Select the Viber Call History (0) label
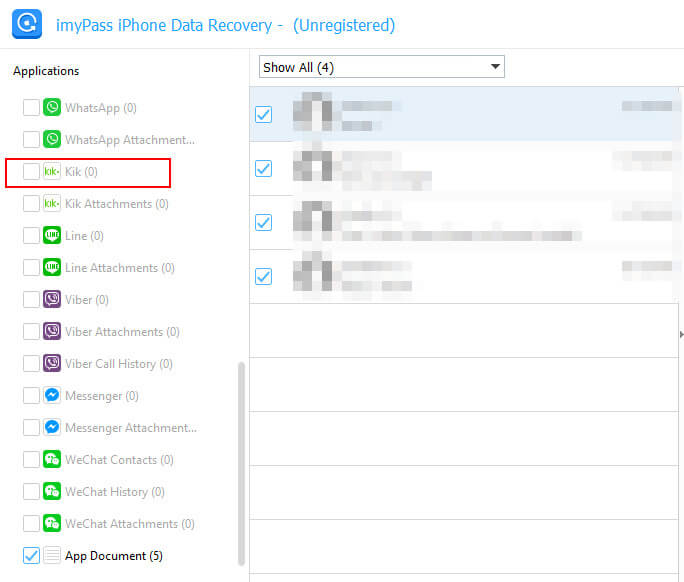The image size is (684, 582). click(x=119, y=364)
